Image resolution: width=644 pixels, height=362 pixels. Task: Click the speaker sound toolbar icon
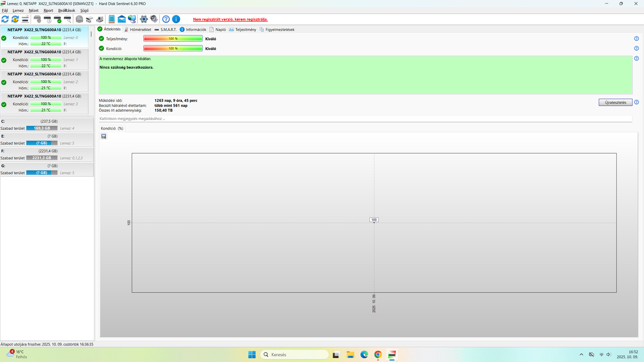(154, 19)
